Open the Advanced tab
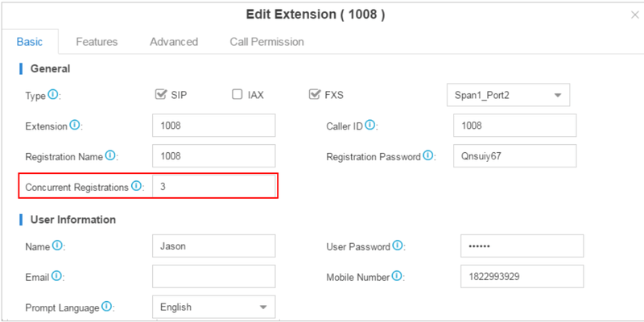This screenshot has width=644, height=322. point(174,42)
